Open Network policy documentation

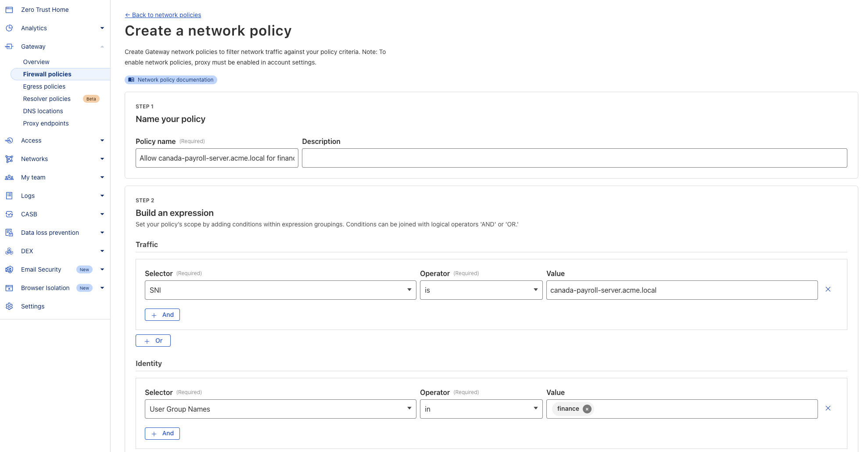pos(171,80)
